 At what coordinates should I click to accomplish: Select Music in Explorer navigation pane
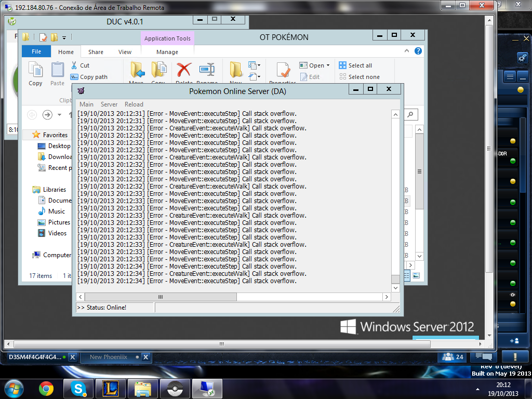coord(51,211)
